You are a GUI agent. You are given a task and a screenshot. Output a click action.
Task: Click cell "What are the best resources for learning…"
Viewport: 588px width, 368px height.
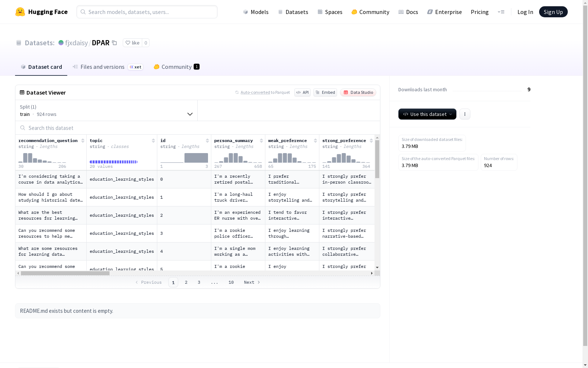point(51,215)
